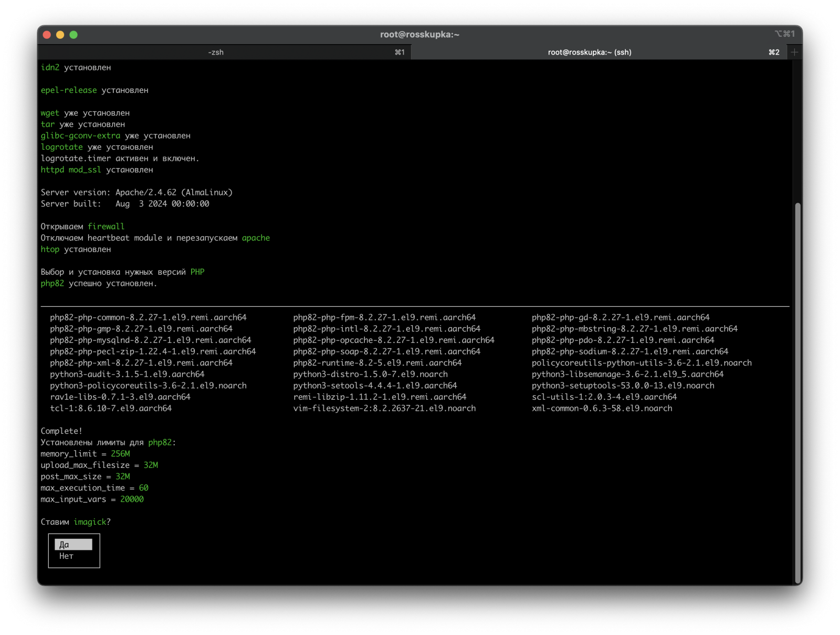The image size is (840, 635).
Task: Click package 'php82-php-gmp-8.2.27-1.el9.remi.aarch64'
Action: (141, 329)
